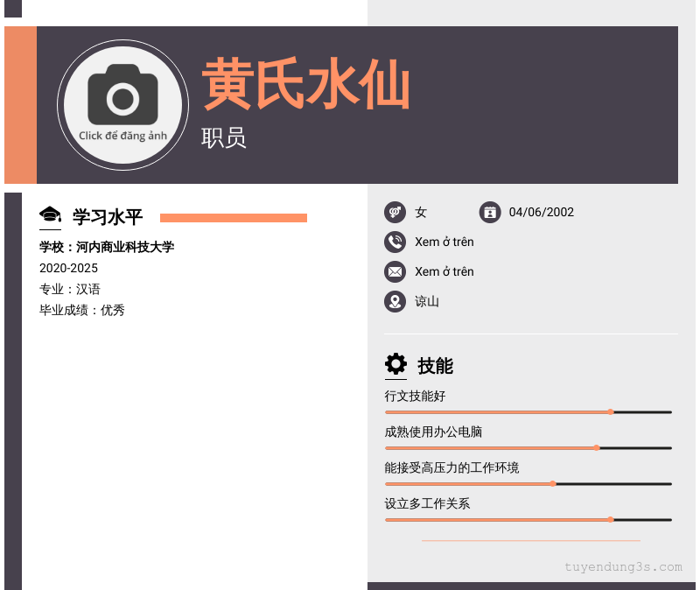This screenshot has width=700, height=590.
Task: Open the tuyendung3s.com watermark link
Action: [623, 567]
